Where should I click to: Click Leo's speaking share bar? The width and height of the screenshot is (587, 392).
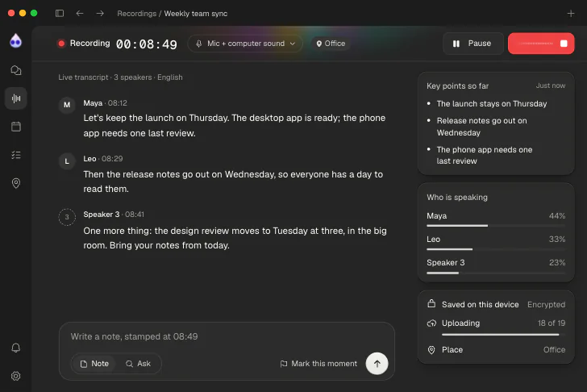tap(496, 249)
